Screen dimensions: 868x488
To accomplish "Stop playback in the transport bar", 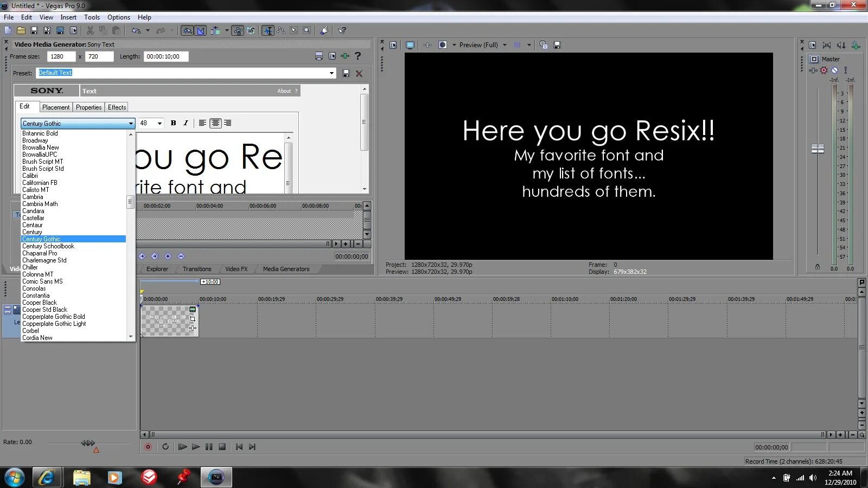I will tap(222, 447).
